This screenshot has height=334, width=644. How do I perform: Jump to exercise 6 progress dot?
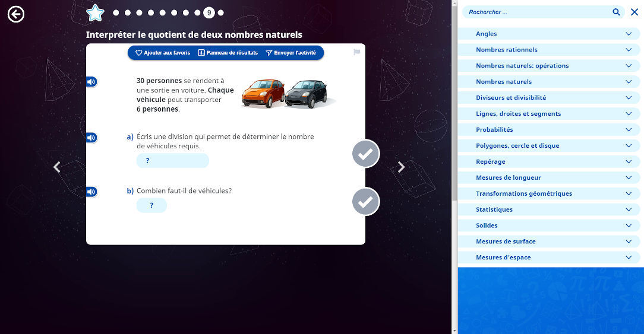174,12
